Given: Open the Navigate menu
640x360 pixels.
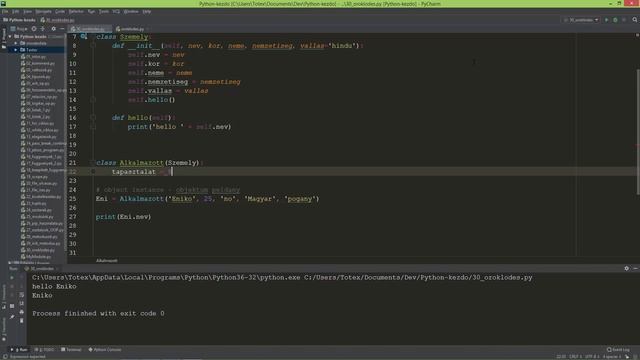Looking at the screenshot, I should pos(43,11).
